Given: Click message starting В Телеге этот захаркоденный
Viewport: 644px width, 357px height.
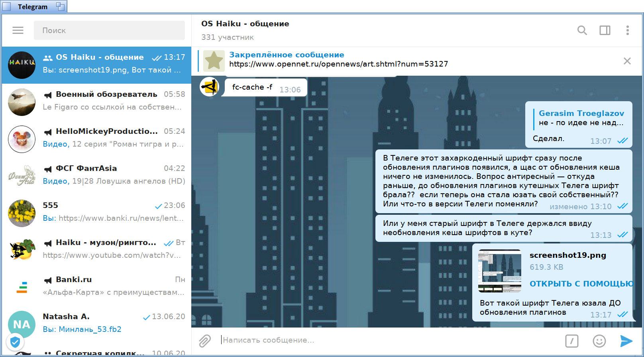Looking at the screenshot, I should (x=504, y=181).
